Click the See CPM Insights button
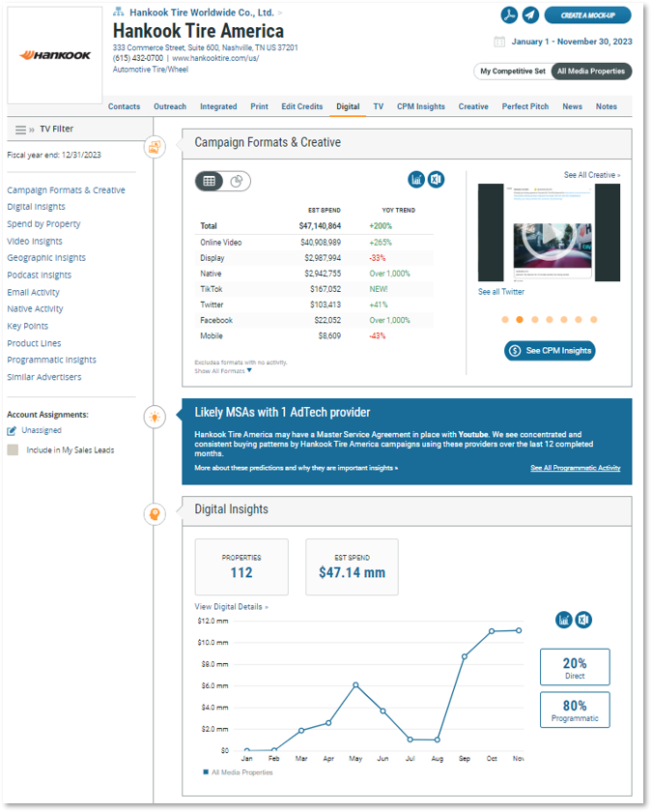 [550, 351]
